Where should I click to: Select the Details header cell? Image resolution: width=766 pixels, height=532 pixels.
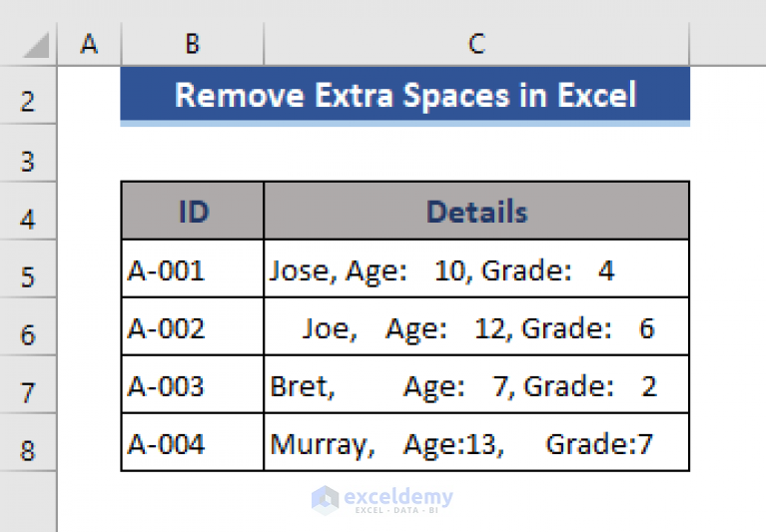click(476, 211)
